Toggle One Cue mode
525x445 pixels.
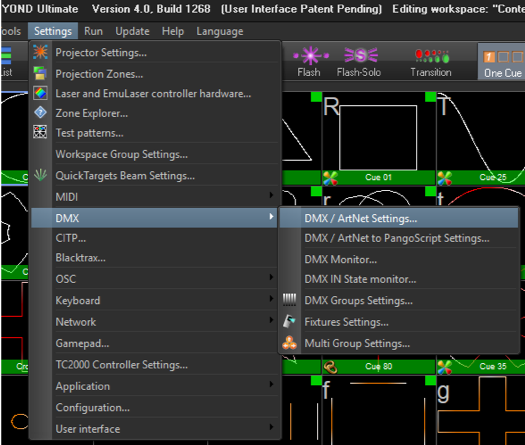click(x=502, y=62)
